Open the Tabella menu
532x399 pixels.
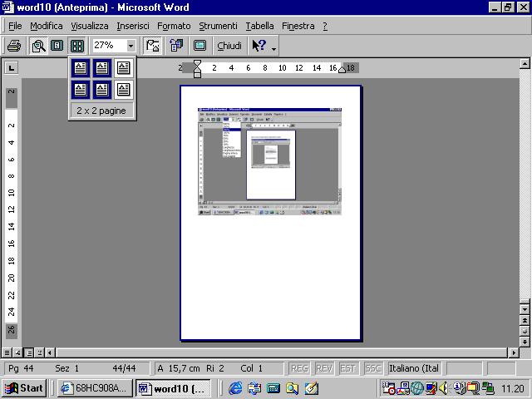pos(259,26)
